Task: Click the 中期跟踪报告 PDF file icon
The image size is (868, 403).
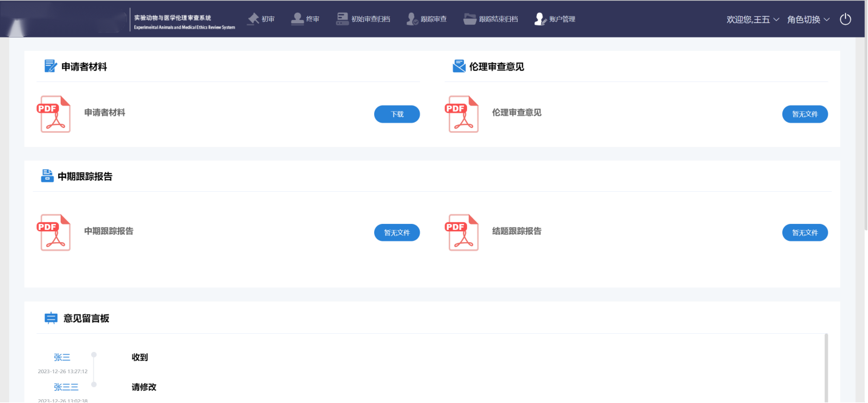Action: 55,232
